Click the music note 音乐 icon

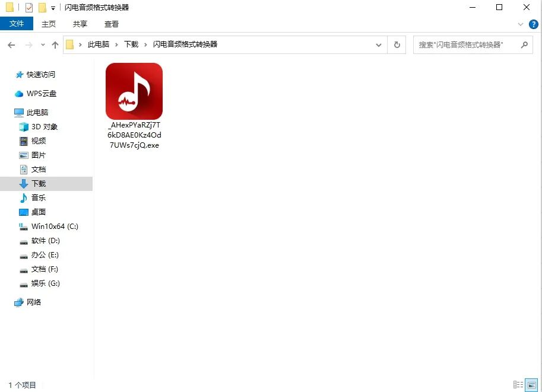24,198
